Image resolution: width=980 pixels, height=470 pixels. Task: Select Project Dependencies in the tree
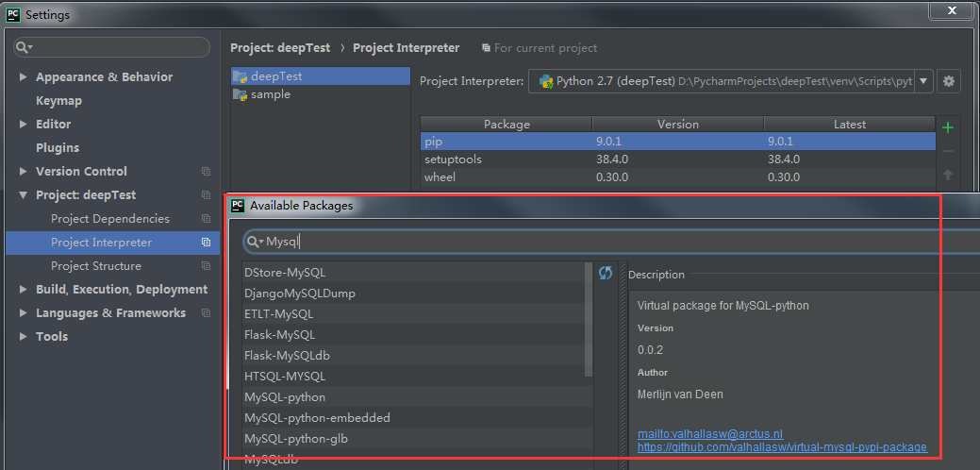(110, 219)
